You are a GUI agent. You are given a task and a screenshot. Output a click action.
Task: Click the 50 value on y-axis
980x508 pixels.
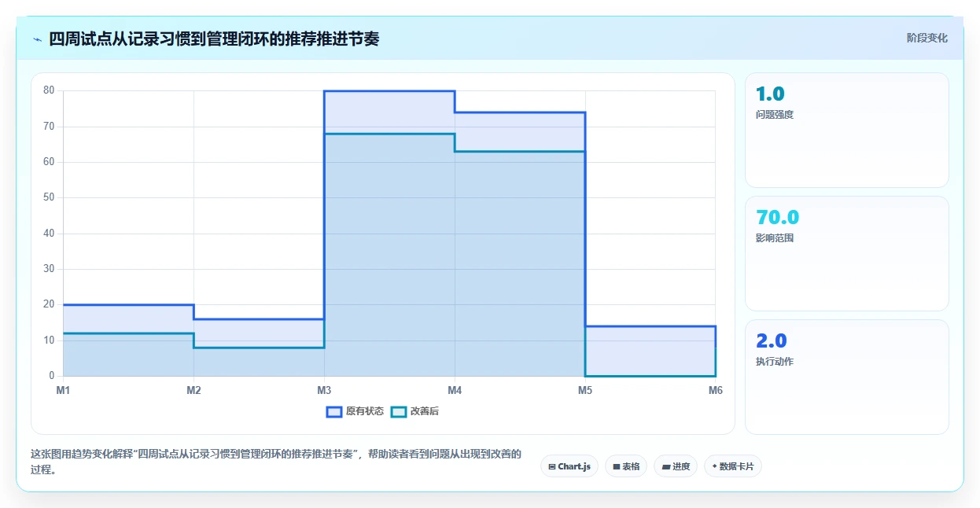(49, 197)
